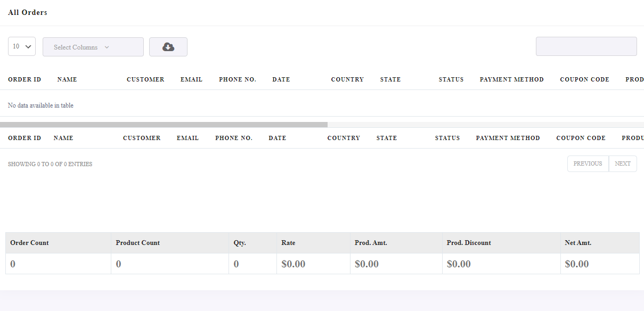This screenshot has height=311, width=644.
Task: Sort orders by DATE column
Action: (x=281, y=79)
